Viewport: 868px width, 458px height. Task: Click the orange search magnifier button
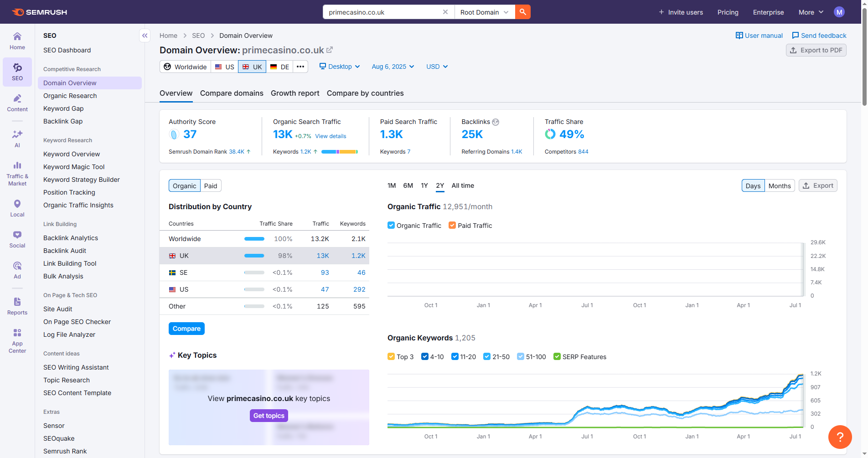pos(522,12)
